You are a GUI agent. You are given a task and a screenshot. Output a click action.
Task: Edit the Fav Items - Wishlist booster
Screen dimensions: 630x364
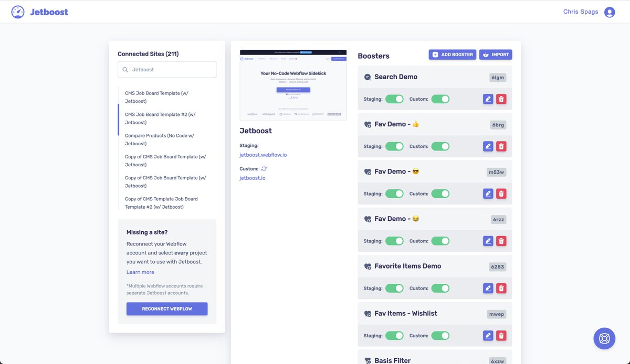488,335
